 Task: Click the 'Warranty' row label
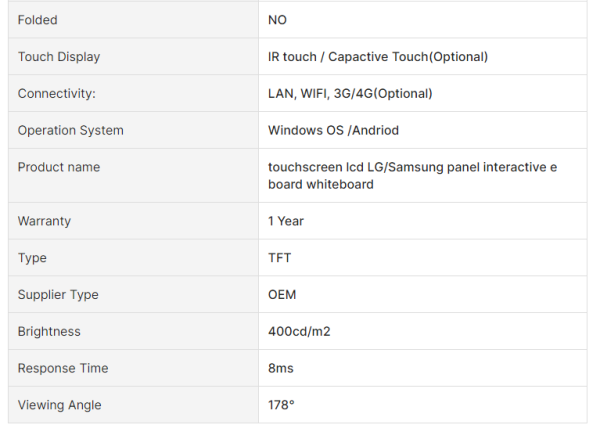tap(44, 221)
